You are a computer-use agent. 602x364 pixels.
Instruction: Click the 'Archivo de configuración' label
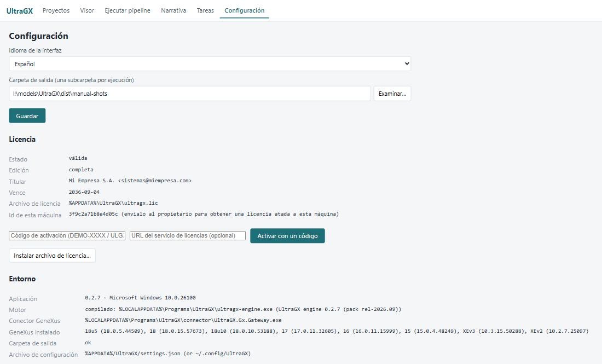point(43,354)
